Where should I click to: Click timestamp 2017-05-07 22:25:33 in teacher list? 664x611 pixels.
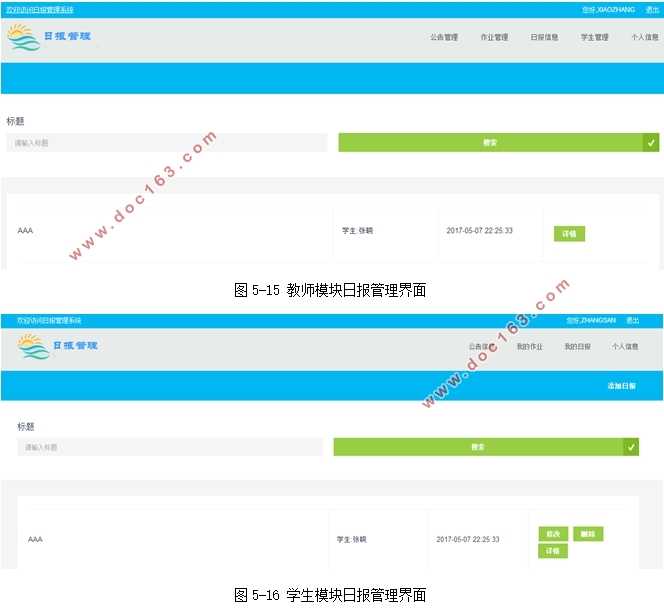point(479,231)
